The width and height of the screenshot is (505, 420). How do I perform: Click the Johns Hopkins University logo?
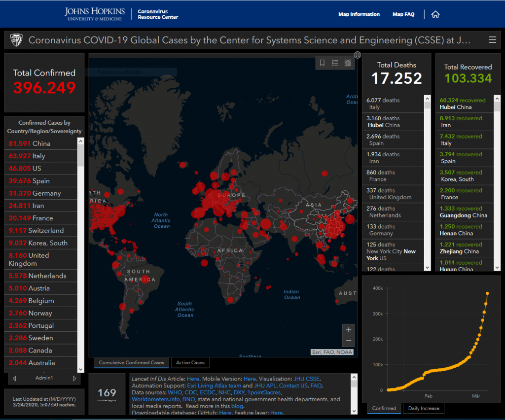pyautogui.click(x=95, y=14)
